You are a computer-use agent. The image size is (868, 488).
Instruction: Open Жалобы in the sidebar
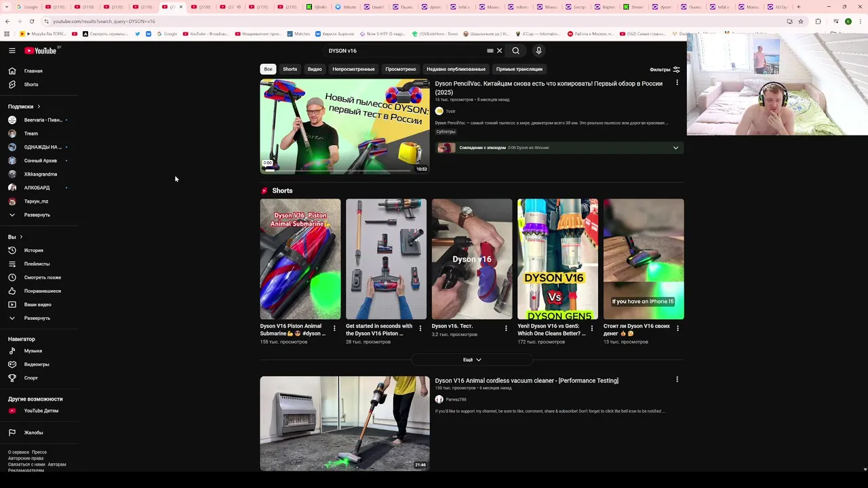pyautogui.click(x=33, y=432)
